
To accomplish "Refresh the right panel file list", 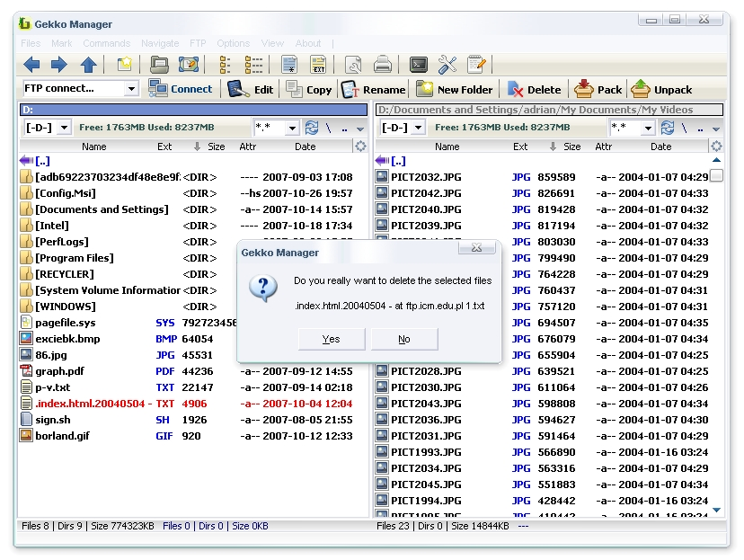I will pos(667,127).
